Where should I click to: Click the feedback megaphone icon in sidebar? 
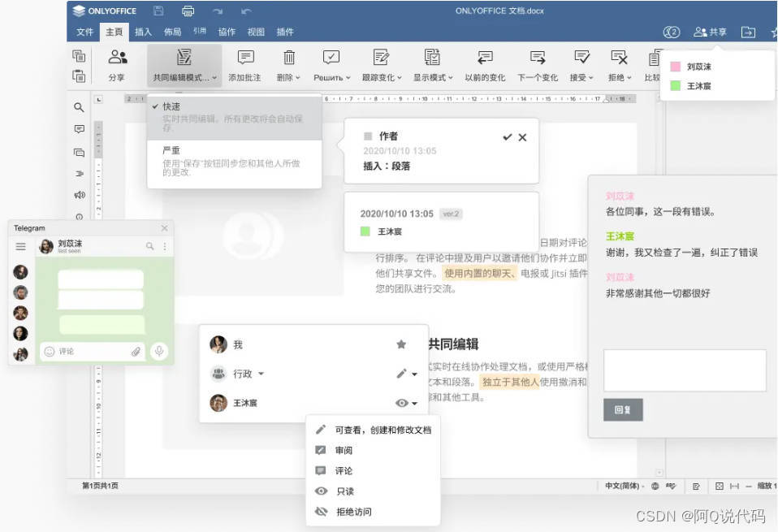click(x=80, y=195)
